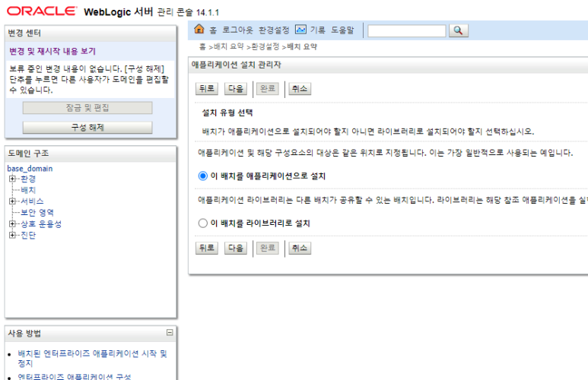
Task: Click the bottom 완료 button
Action: coord(267,248)
